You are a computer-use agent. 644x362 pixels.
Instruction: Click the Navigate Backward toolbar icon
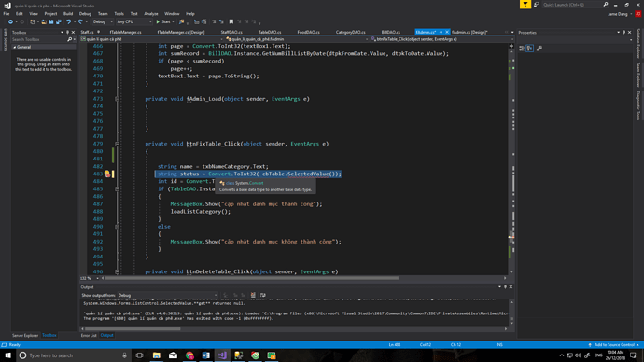(10, 21)
